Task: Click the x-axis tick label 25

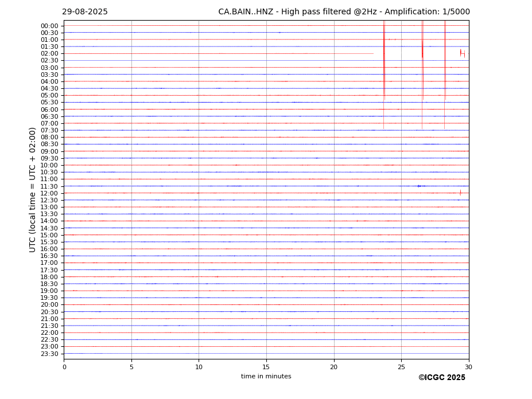Action: (x=401, y=367)
